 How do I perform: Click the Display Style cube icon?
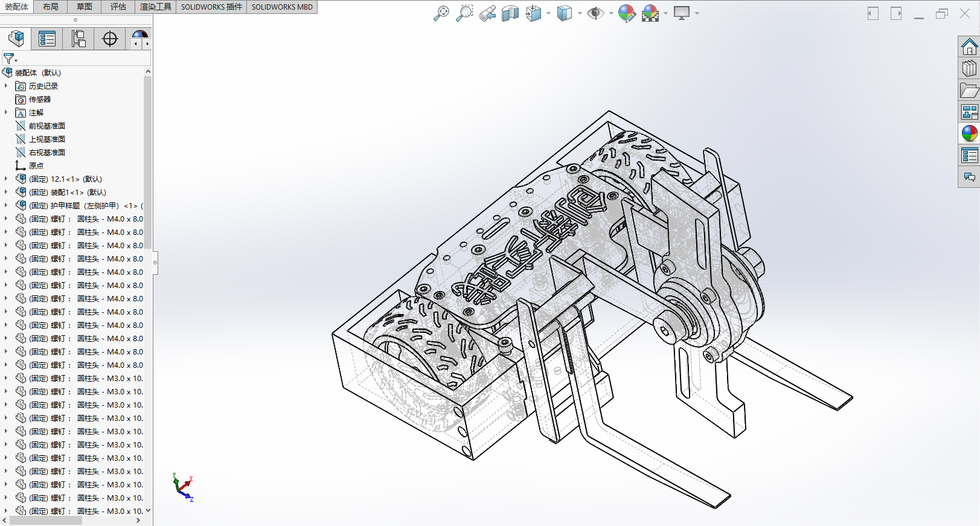click(x=564, y=13)
